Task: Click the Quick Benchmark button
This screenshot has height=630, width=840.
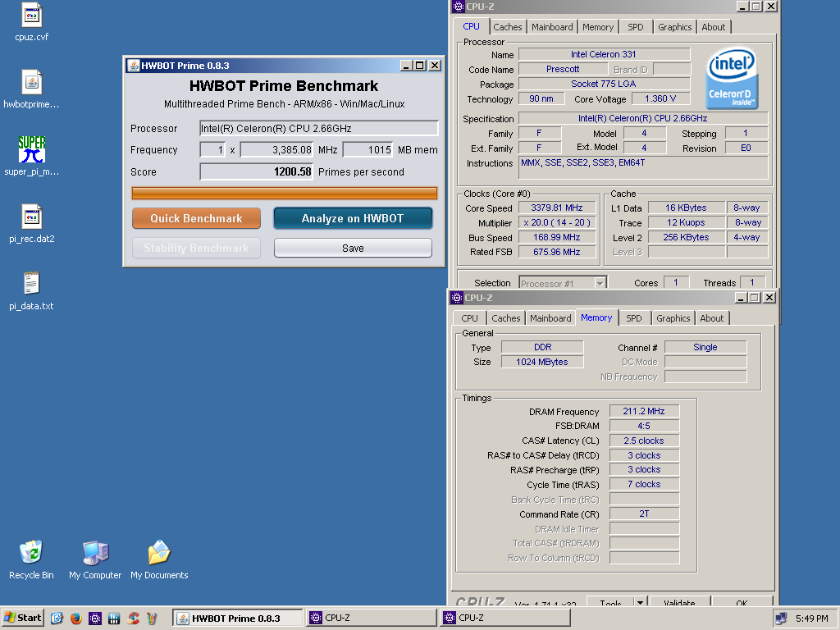Action: pos(196,218)
